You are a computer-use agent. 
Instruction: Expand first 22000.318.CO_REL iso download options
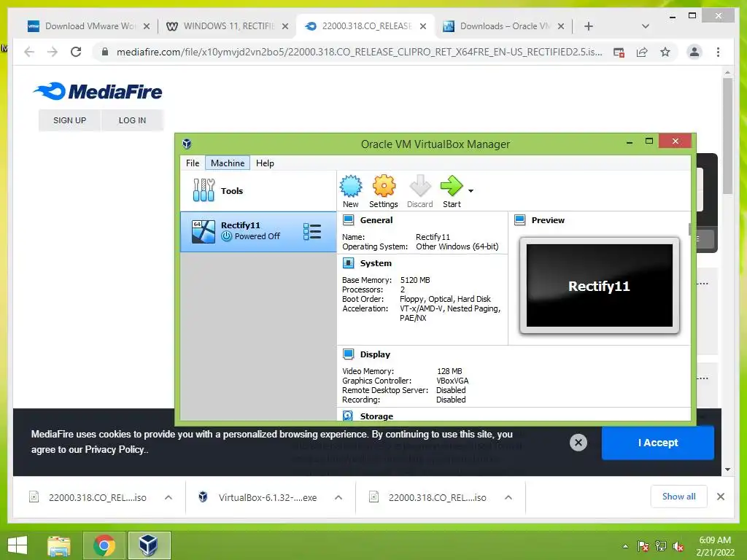169,497
